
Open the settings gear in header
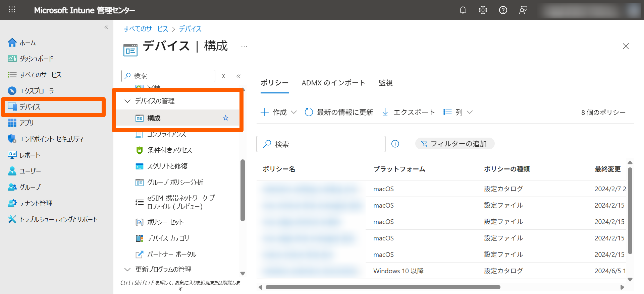tap(483, 10)
